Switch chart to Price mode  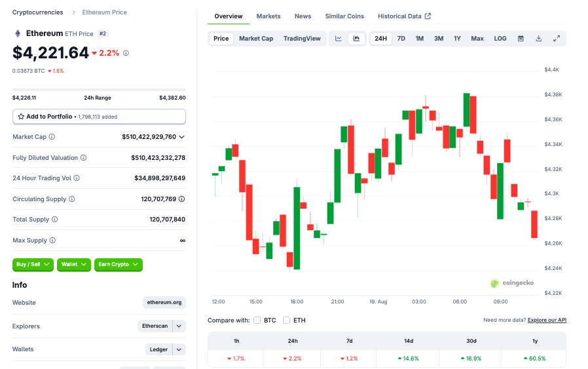click(221, 38)
